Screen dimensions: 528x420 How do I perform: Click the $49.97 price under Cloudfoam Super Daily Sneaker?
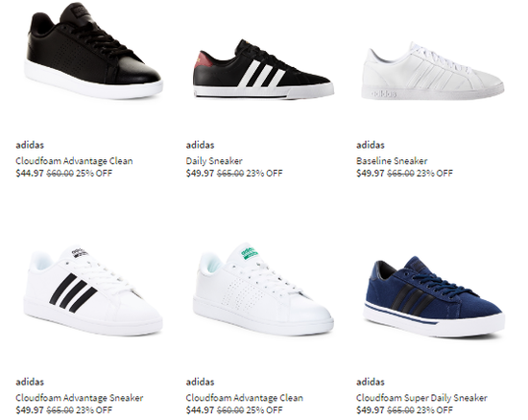click(371, 409)
